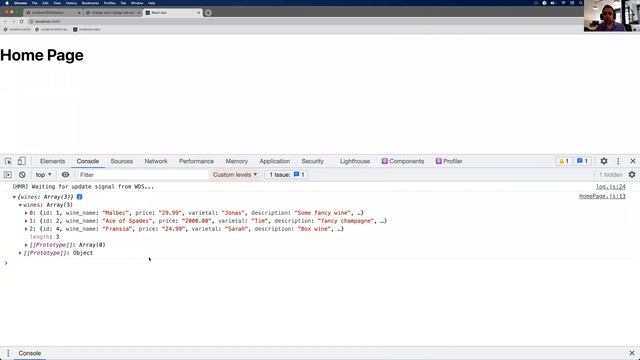
Task: Expand [[Prototype]]: Array(0)
Action: [x=26, y=245]
